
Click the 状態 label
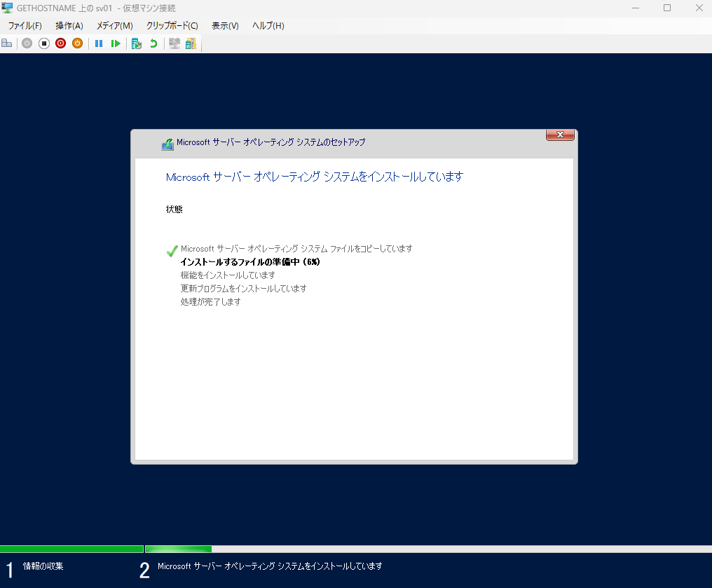(x=174, y=210)
